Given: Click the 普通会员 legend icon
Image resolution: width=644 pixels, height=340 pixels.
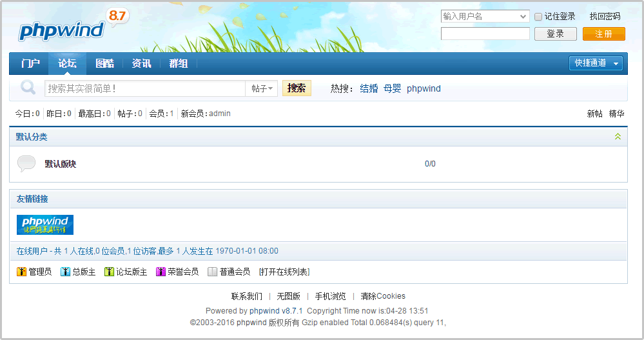Looking at the screenshot, I should [x=212, y=272].
